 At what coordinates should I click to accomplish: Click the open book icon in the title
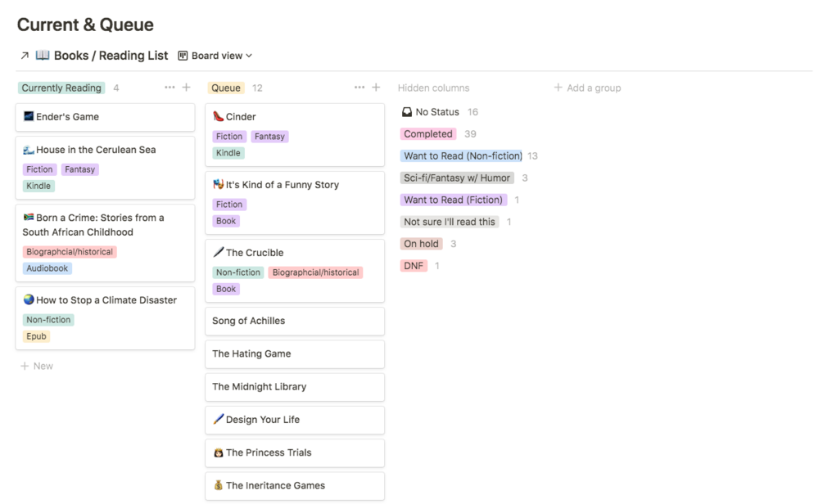pyautogui.click(x=43, y=56)
